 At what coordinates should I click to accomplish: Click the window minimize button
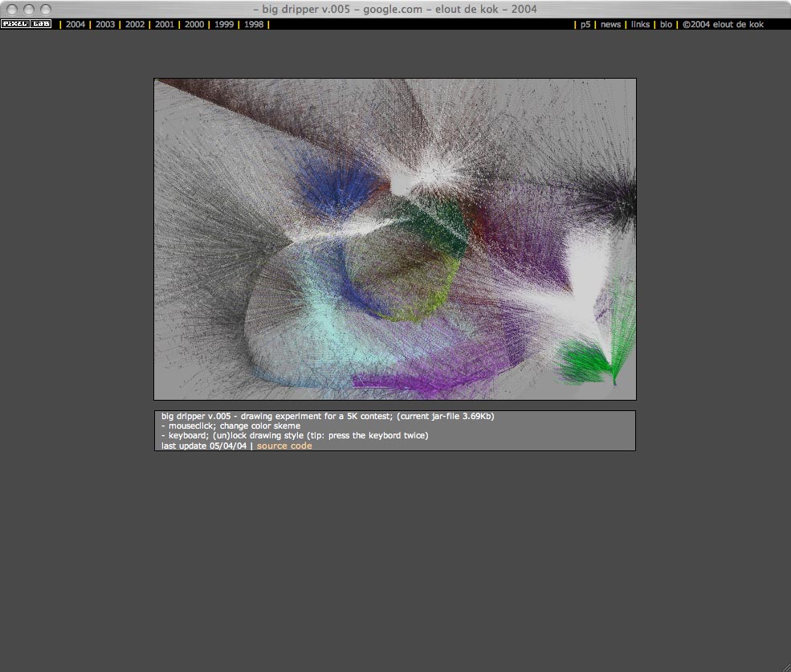29,9
